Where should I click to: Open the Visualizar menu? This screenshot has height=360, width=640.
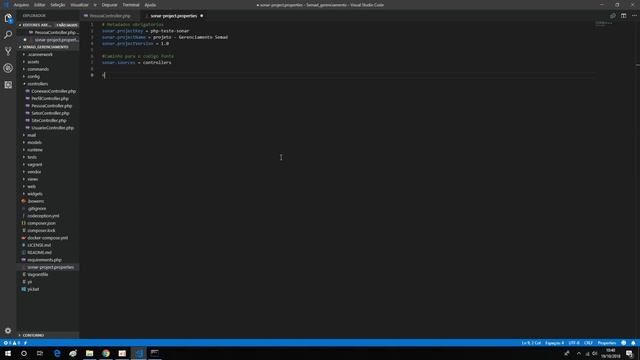tap(79, 5)
